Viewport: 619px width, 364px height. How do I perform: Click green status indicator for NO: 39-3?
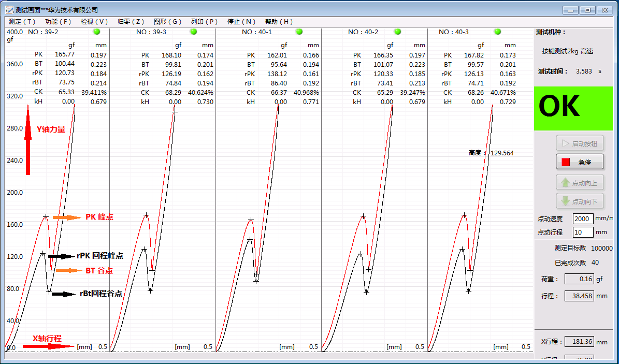point(193,32)
